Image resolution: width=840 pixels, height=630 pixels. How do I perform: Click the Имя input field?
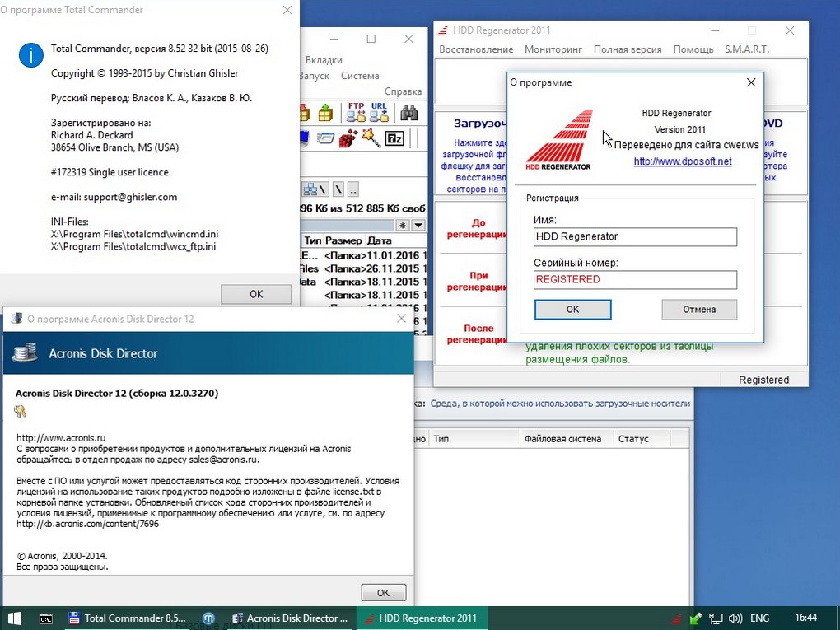(635, 237)
